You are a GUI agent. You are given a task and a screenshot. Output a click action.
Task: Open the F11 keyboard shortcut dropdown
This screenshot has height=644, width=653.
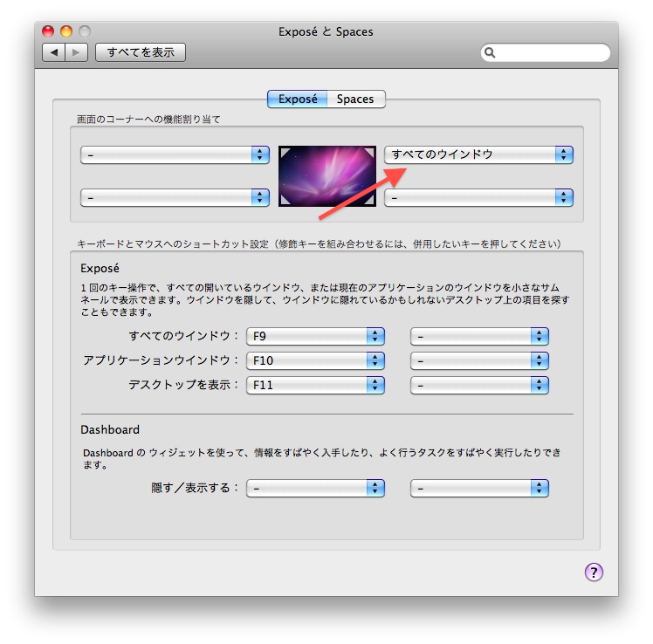point(315,385)
